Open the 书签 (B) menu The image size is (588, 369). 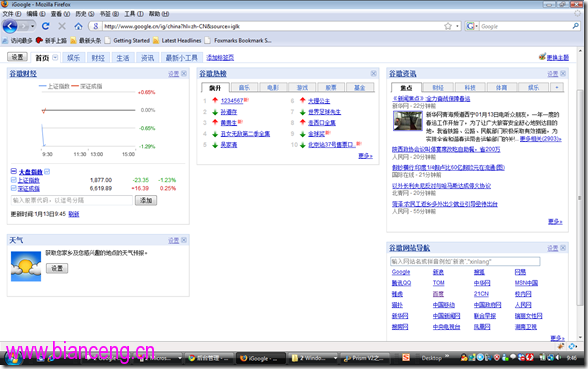click(x=109, y=14)
